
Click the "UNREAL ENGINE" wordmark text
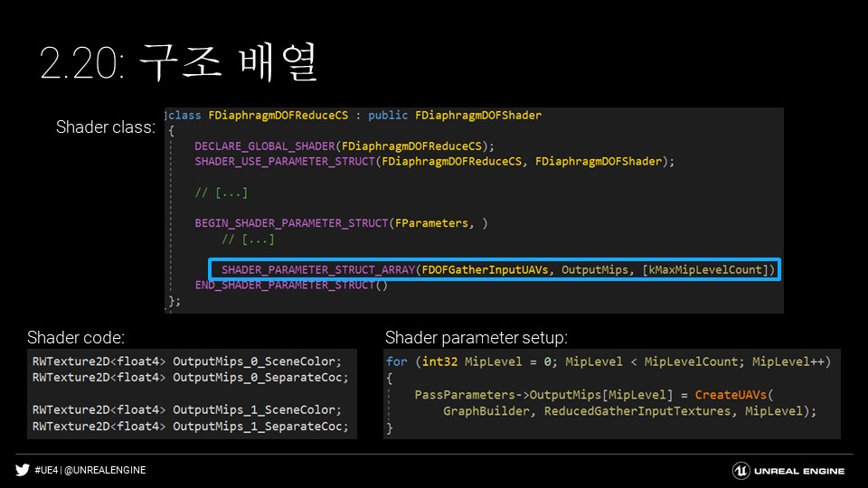[798, 472]
